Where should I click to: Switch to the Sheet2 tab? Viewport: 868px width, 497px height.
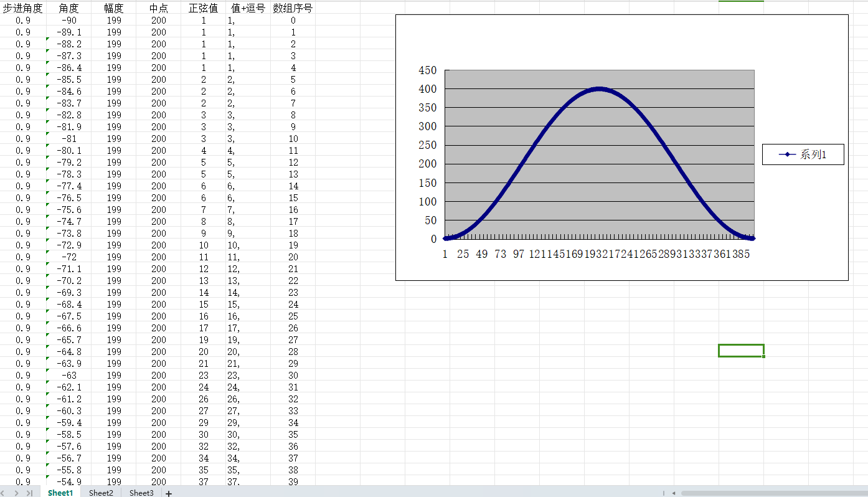[x=101, y=493]
